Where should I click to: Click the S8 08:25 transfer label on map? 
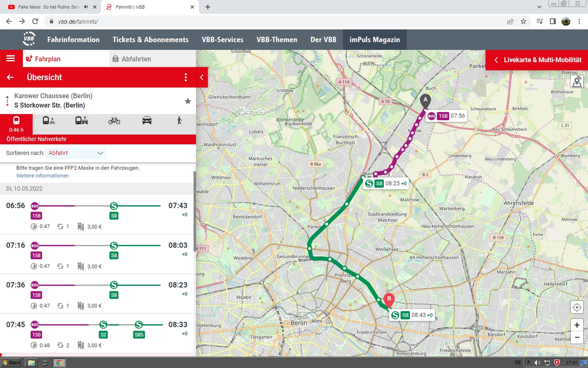point(386,184)
